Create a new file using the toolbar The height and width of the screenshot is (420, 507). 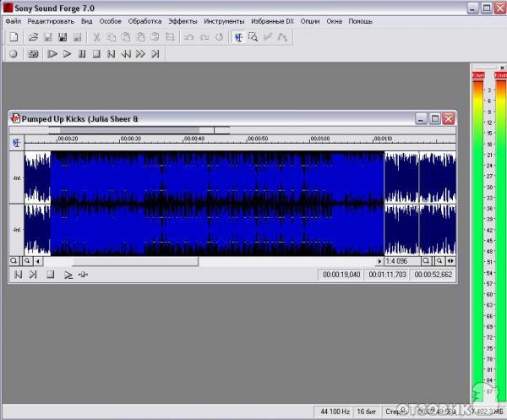pyautogui.click(x=14, y=37)
